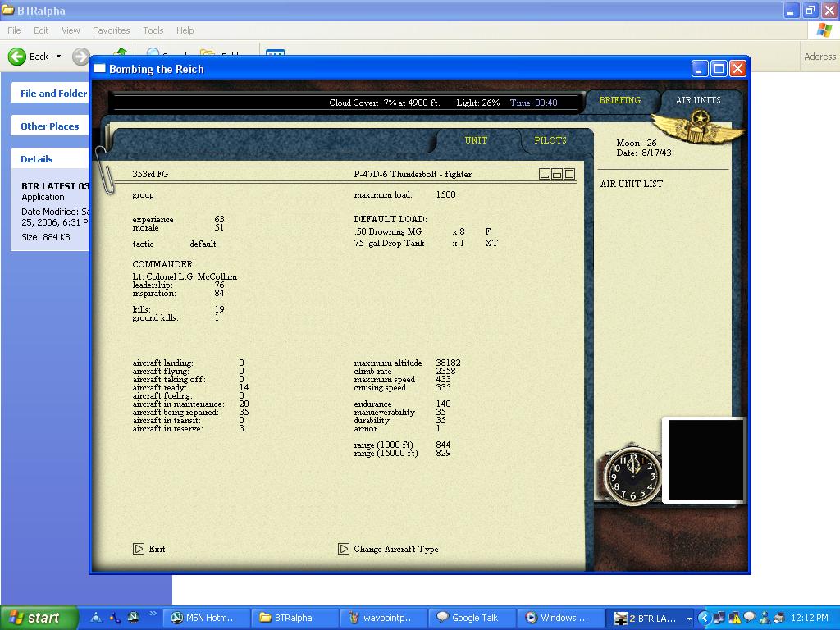Open the BRIEFING tab

[x=620, y=100]
